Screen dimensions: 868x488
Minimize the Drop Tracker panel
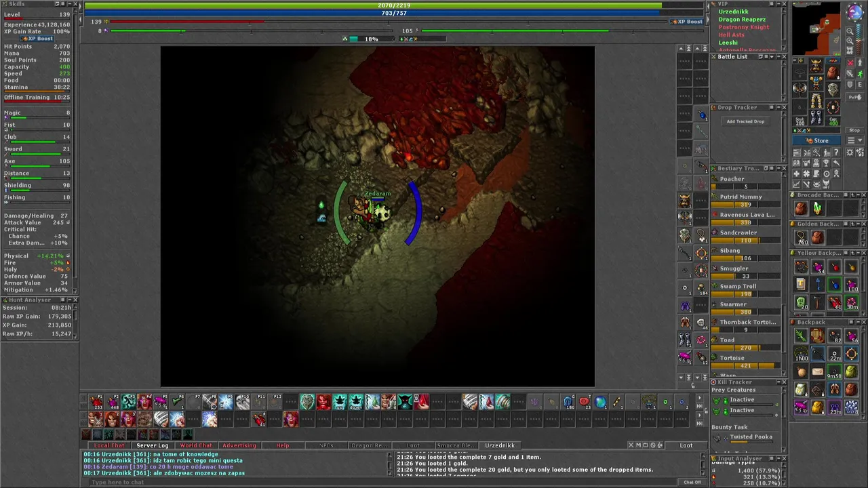click(778, 107)
